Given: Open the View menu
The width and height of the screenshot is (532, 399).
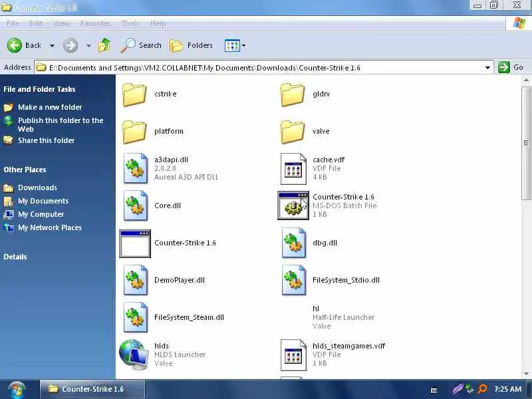Looking at the screenshot, I should coord(61,23).
